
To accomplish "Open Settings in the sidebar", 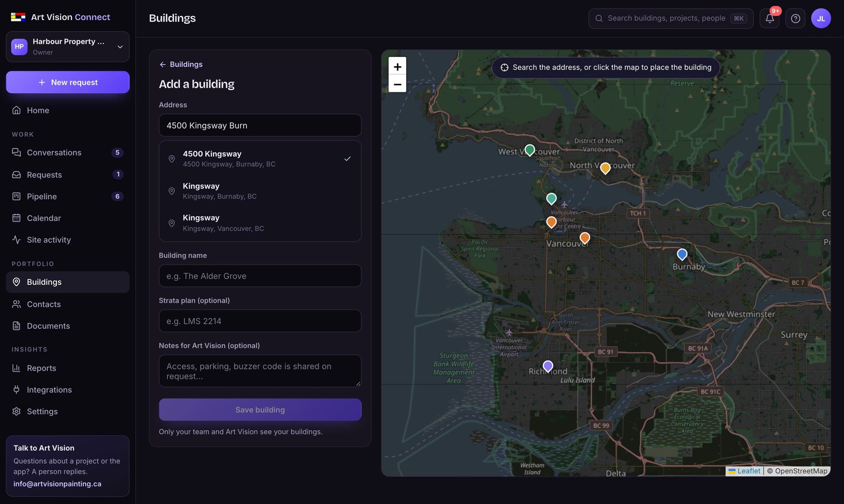I will coord(68,411).
